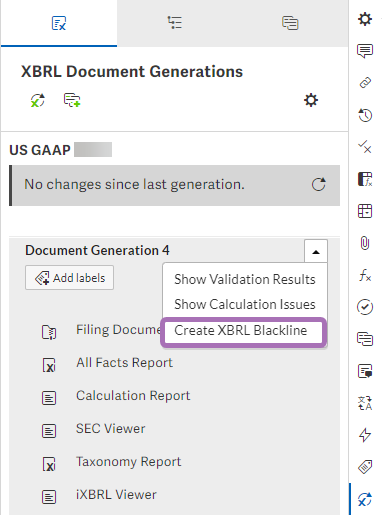The image size is (382, 515).
Task: Switch to the outline tree tab
Action: pyautogui.click(x=175, y=23)
